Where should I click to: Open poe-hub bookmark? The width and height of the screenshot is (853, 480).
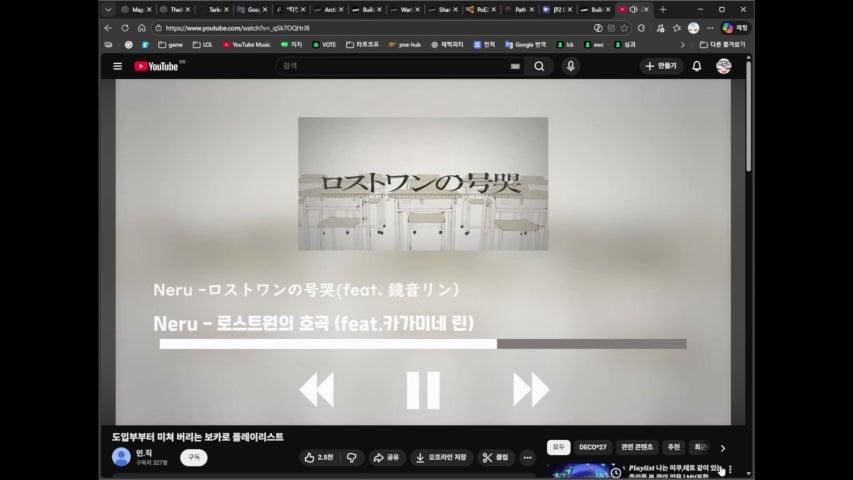coord(405,45)
